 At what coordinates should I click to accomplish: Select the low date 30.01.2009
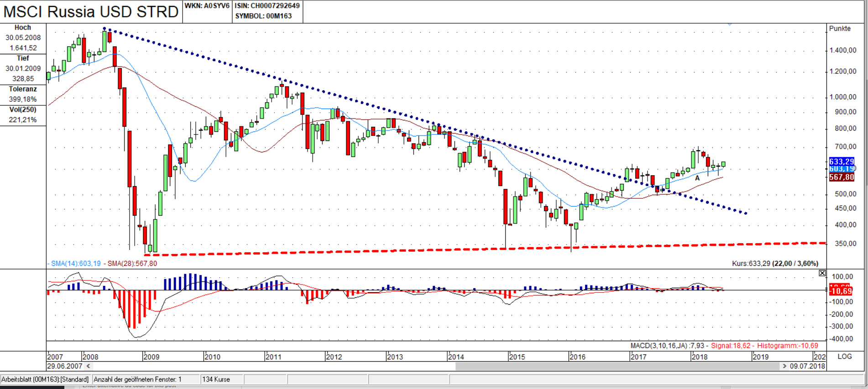point(23,68)
